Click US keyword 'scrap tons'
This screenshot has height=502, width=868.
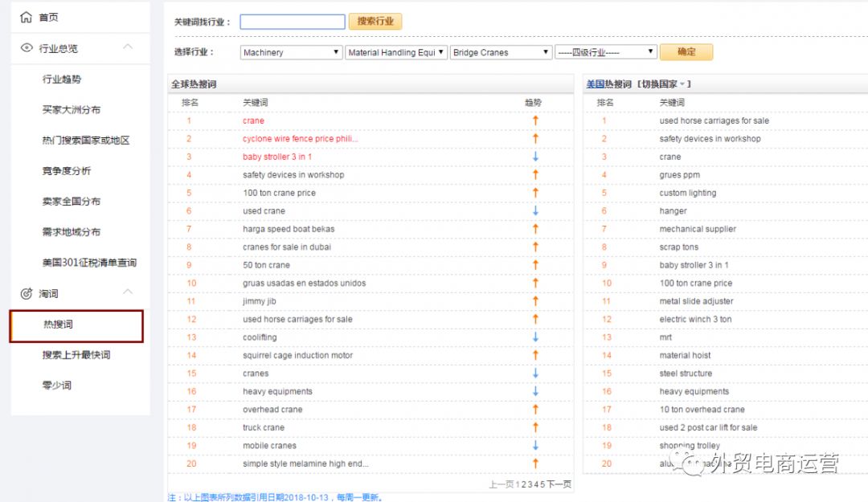(x=678, y=247)
